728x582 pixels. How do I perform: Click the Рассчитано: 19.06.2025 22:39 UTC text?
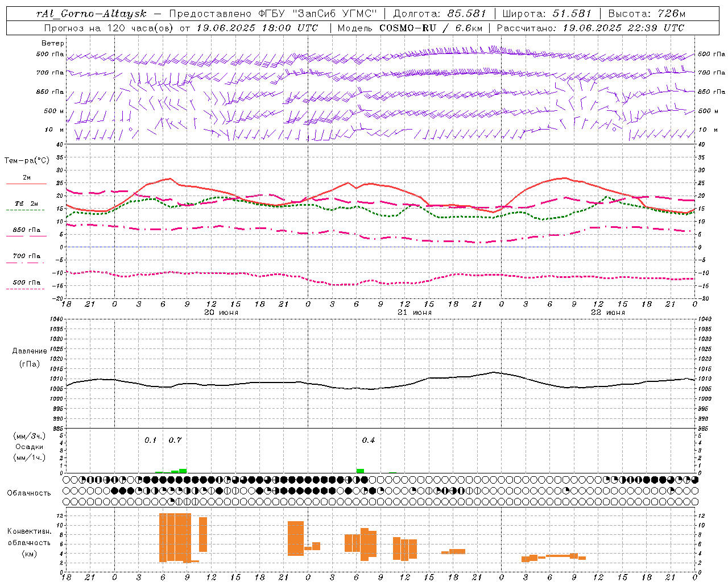click(590, 28)
